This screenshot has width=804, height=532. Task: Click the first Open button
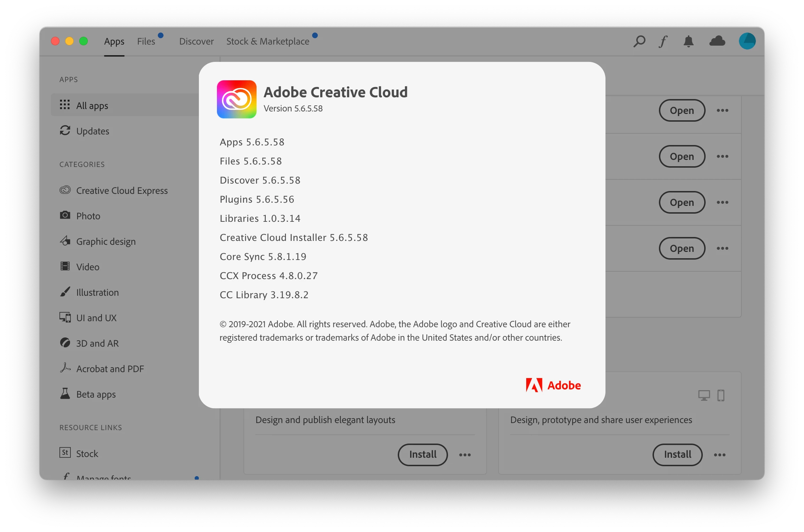pos(682,110)
